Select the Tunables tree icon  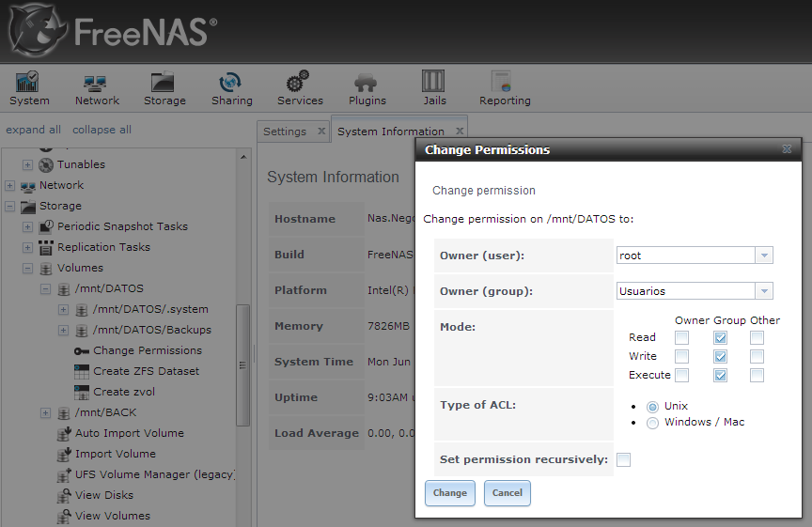[46, 165]
